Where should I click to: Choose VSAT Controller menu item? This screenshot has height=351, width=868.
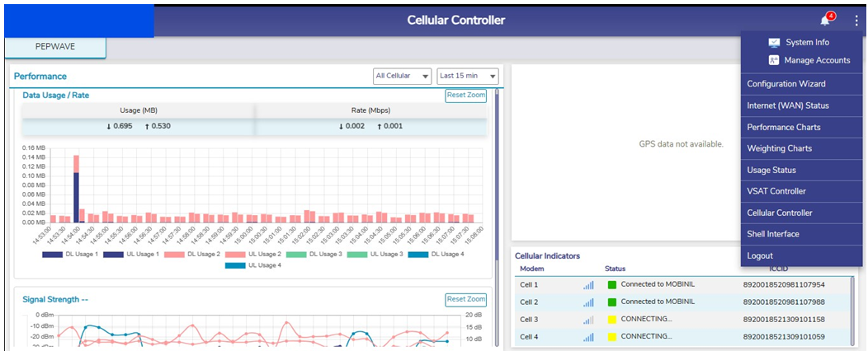[x=776, y=191]
